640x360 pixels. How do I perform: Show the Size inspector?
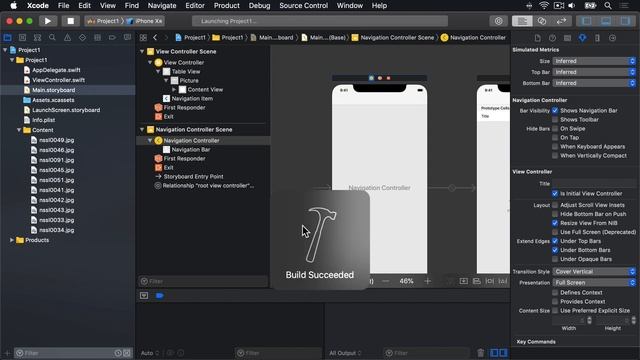(597, 38)
